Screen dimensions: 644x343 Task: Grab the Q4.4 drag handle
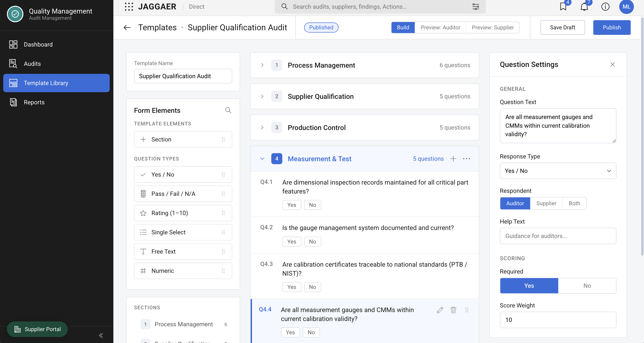click(x=467, y=310)
